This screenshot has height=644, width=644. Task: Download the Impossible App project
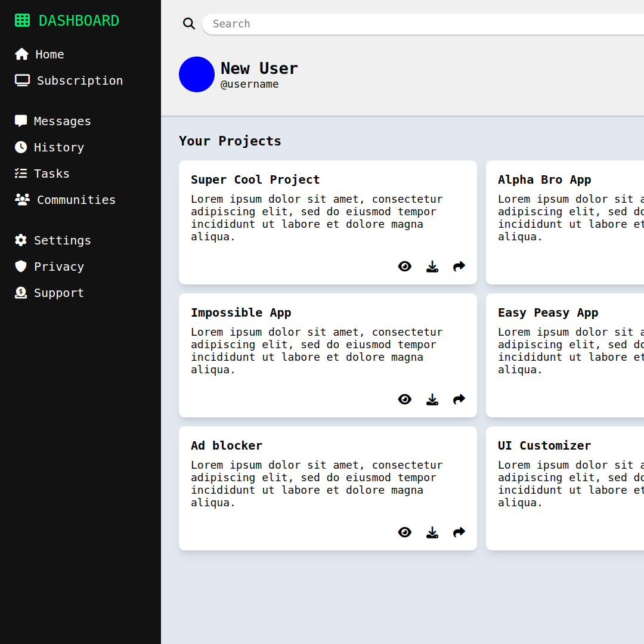(x=432, y=400)
